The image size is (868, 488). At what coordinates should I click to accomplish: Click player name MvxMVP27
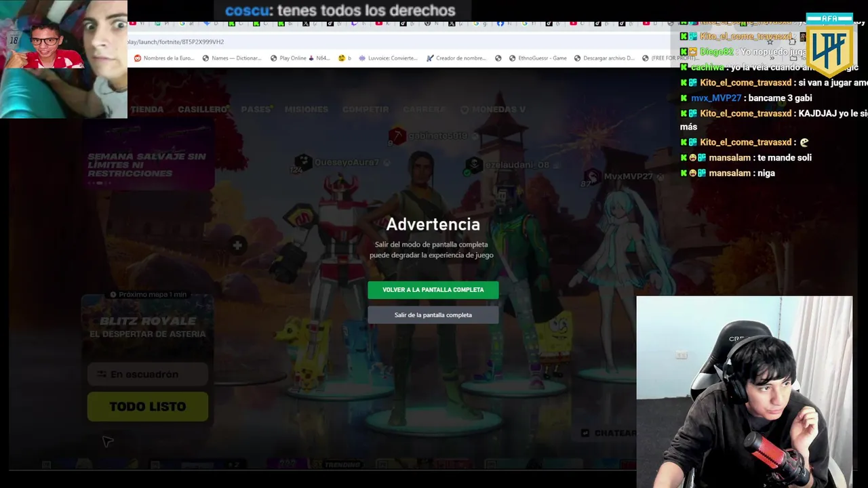(628, 176)
